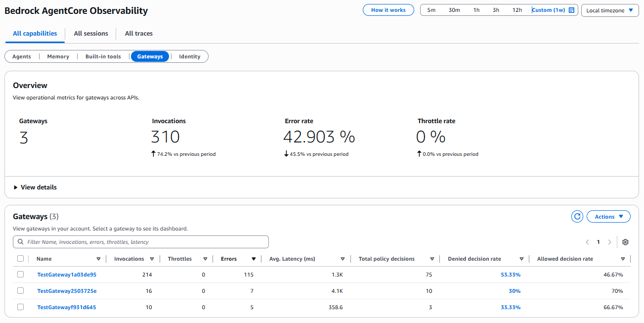
Task: Select the Identity capability tab
Action: coord(189,56)
